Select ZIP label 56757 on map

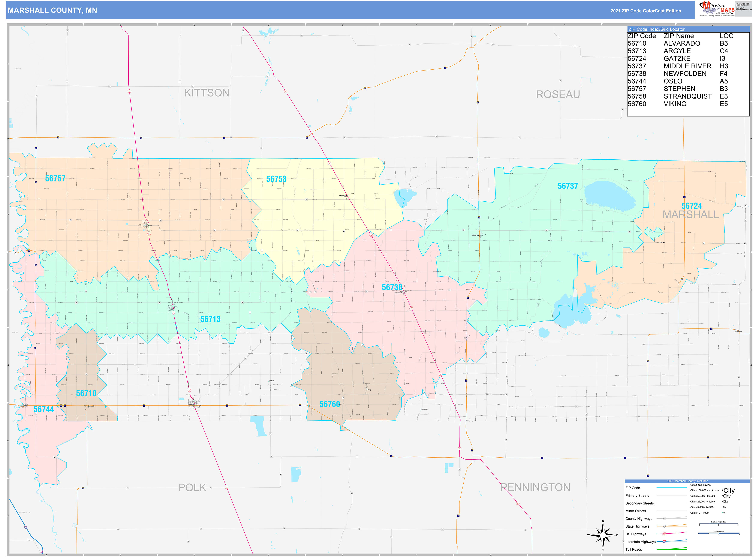[x=55, y=178]
